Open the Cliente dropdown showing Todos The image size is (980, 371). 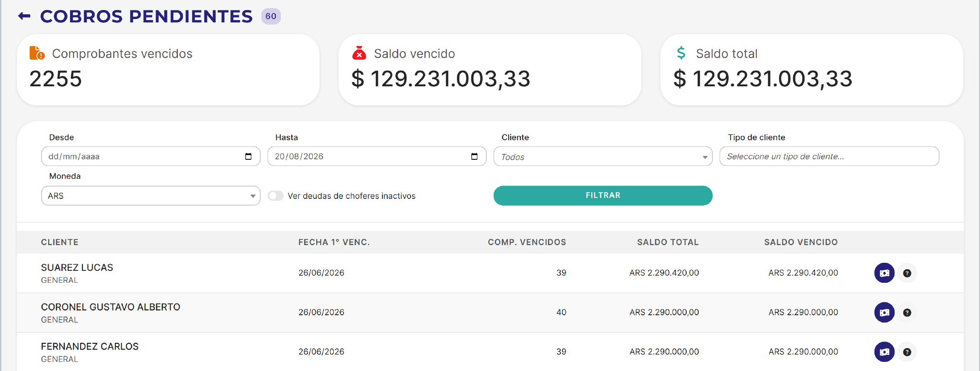(x=603, y=156)
